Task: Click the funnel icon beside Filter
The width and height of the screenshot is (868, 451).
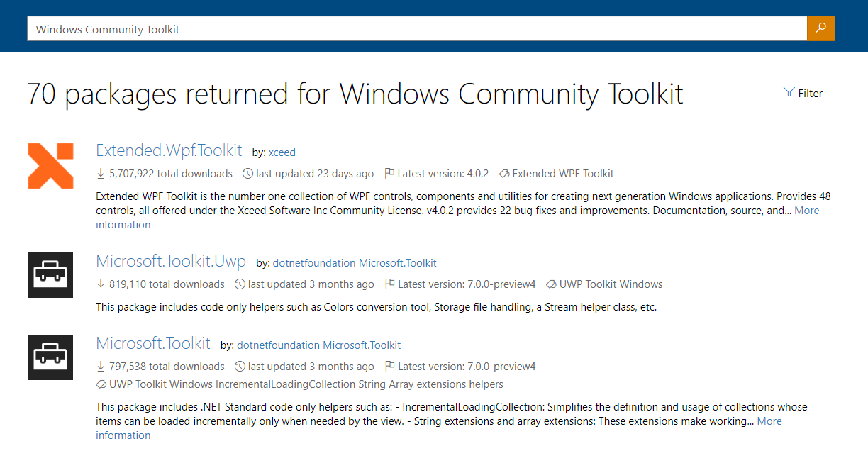Action: 789,92
